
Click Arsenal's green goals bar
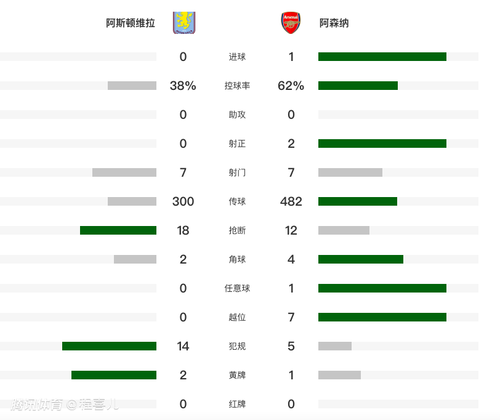click(x=382, y=57)
